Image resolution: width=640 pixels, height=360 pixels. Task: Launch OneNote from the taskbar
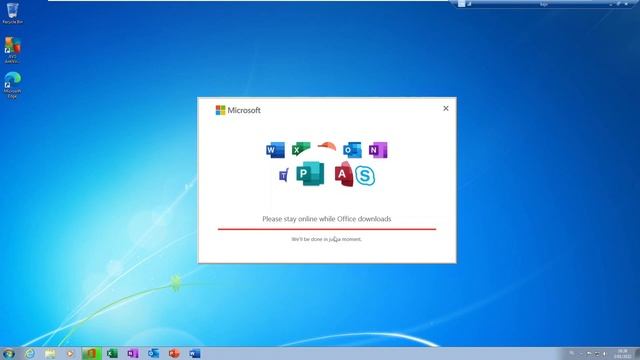point(133,353)
